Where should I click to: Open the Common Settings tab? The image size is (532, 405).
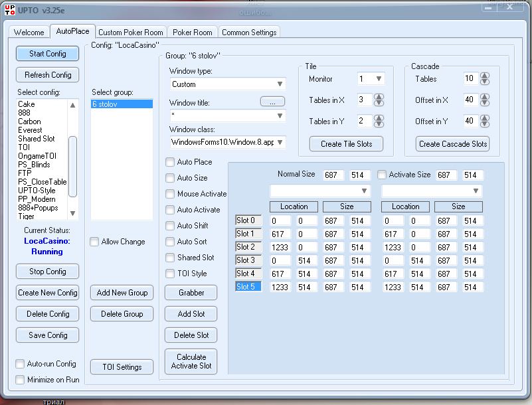click(249, 32)
